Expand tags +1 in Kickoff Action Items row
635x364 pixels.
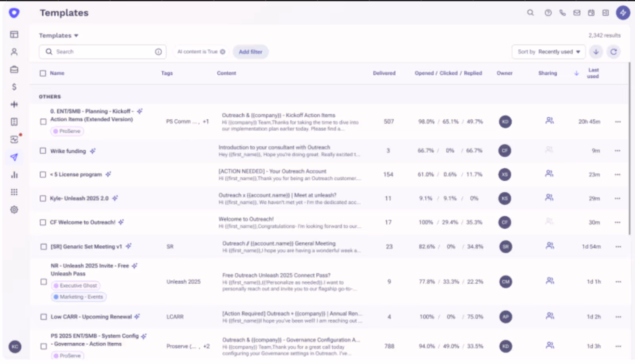click(206, 122)
